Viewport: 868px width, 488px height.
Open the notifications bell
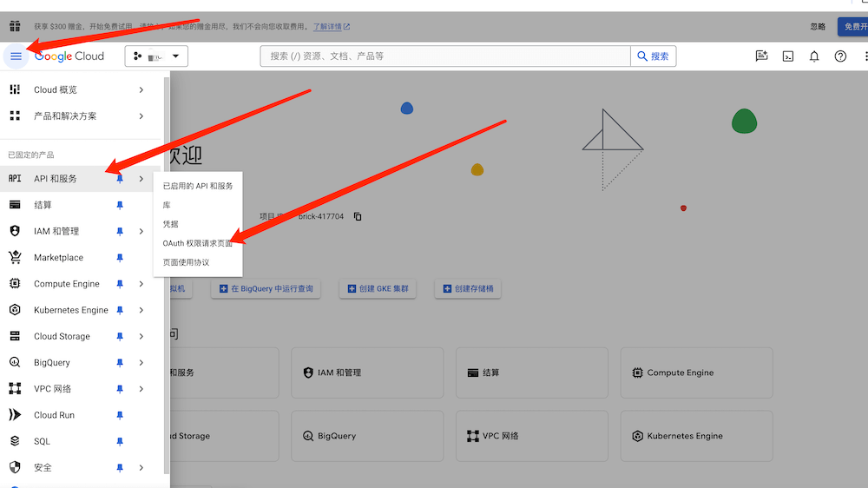pos(814,56)
